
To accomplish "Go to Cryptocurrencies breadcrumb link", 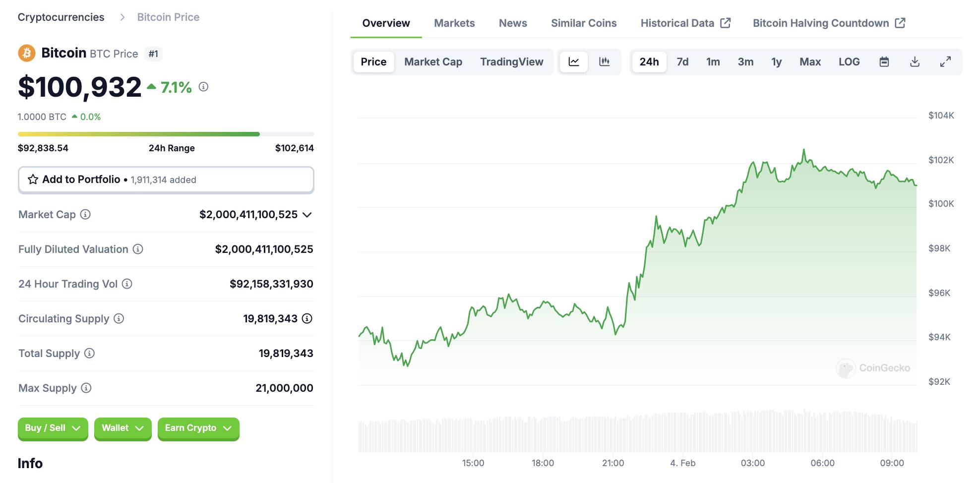I will point(61,17).
